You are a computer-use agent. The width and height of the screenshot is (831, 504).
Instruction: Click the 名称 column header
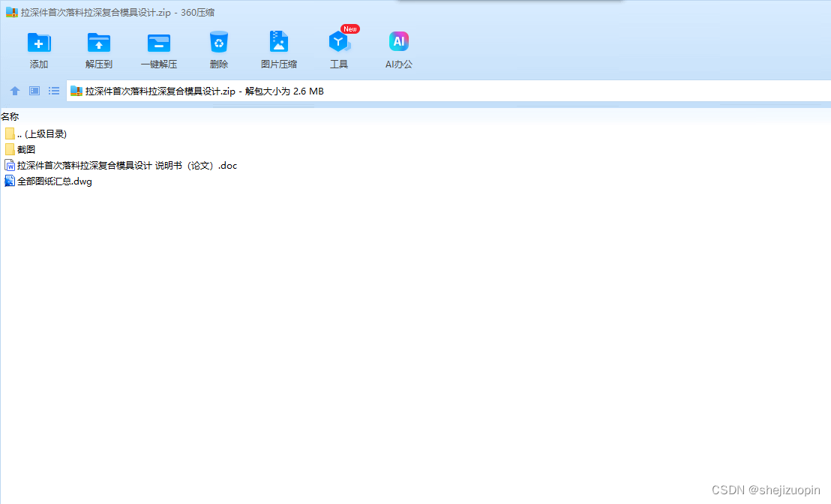click(10, 116)
